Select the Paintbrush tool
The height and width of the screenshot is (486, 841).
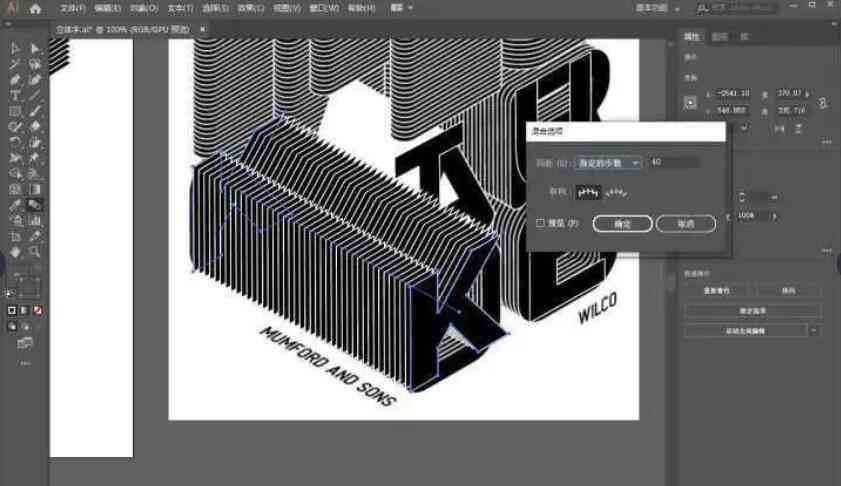[x=35, y=111]
